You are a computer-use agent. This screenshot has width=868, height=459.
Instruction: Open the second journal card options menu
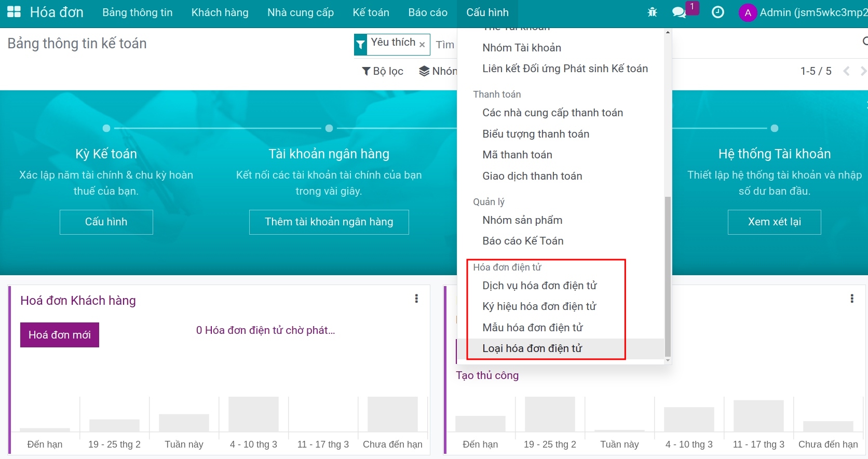point(852,299)
